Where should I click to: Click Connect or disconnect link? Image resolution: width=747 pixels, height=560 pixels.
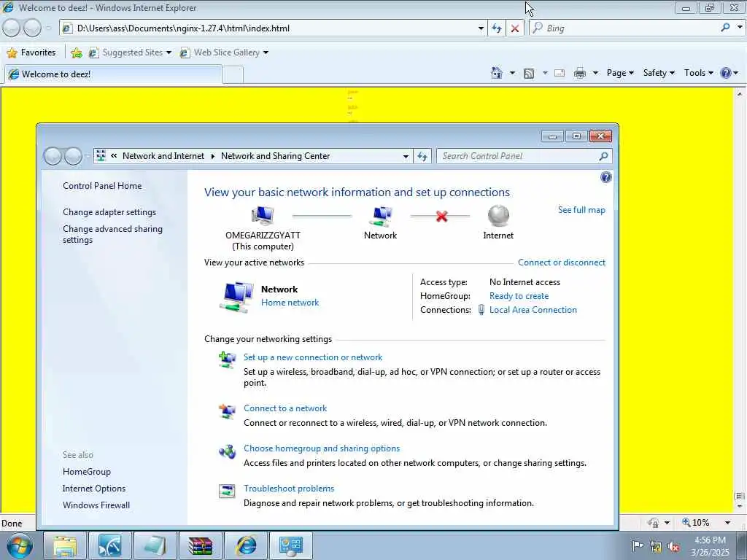pyautogui.click(x=562, y=262)
